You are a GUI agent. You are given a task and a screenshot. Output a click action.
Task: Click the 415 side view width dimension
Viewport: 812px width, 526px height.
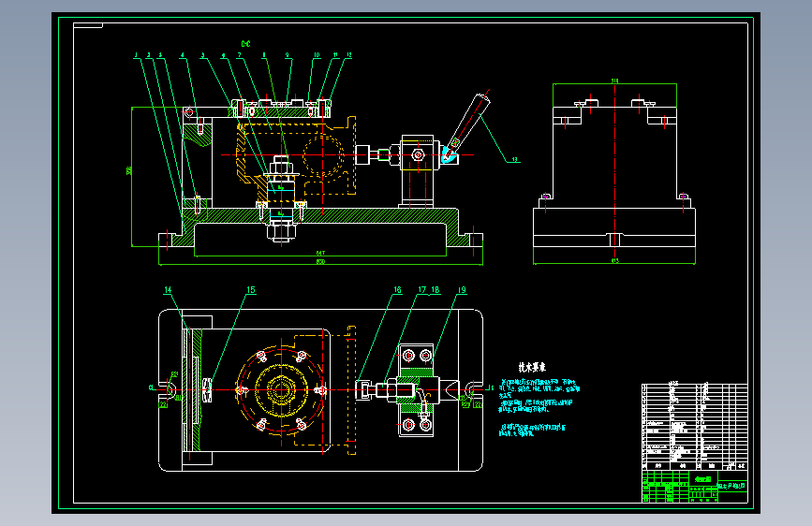614,260
